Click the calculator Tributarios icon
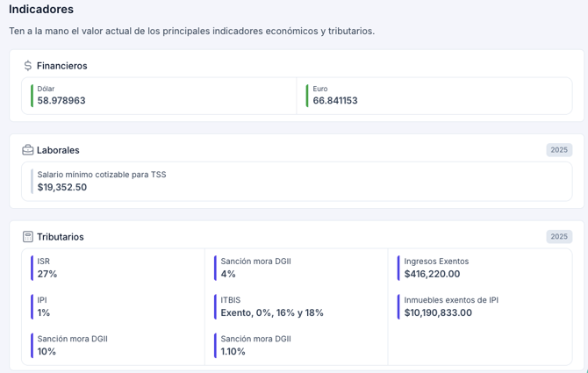Screen dimensions: 588x373 (28, 237)
